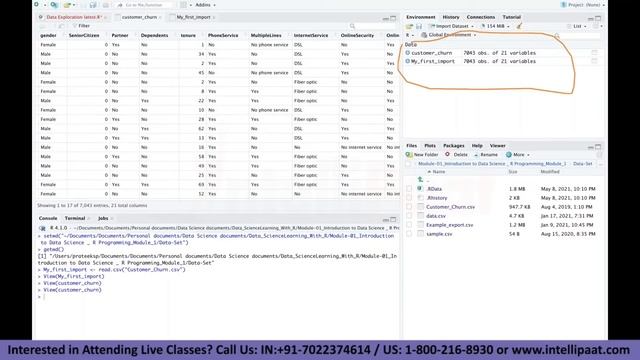Click the refresh icon in the Environment pane
640x360 pixels.
596,26
